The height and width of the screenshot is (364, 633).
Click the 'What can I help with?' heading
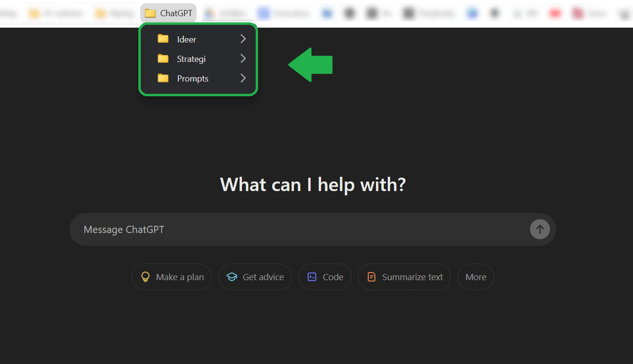[313, 184]
